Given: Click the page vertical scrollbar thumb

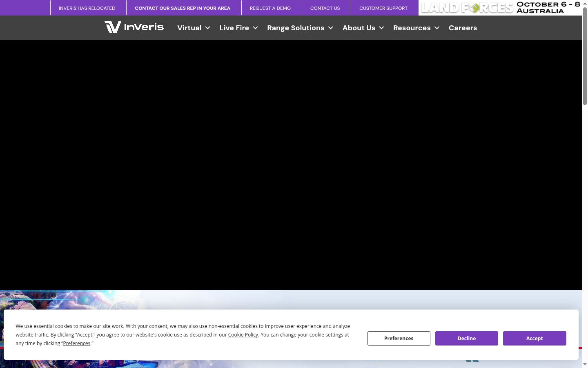Looking at the screenshot, I should click(585, 56).
